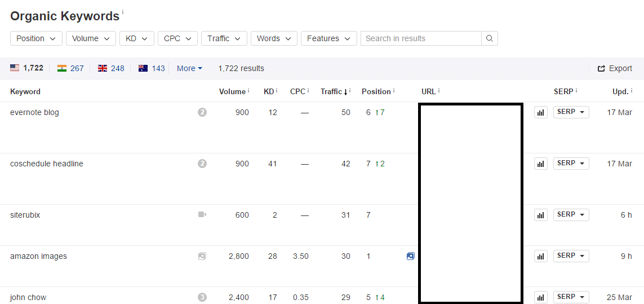Sort by Position column header
This screenshot has width=644, height=304.
(376, 91)
